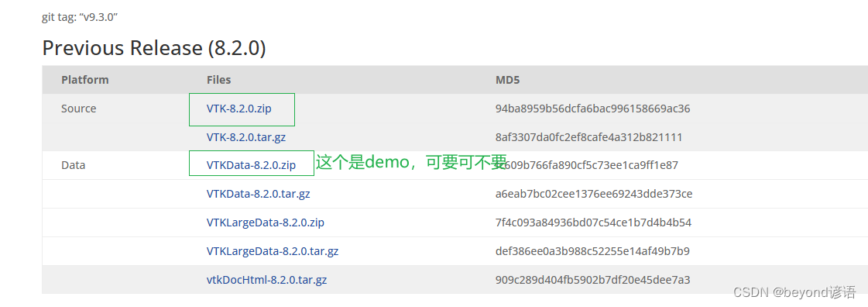Screen dimensions: 868x307
Task: Click the Files column header
Action: [218, 80]
